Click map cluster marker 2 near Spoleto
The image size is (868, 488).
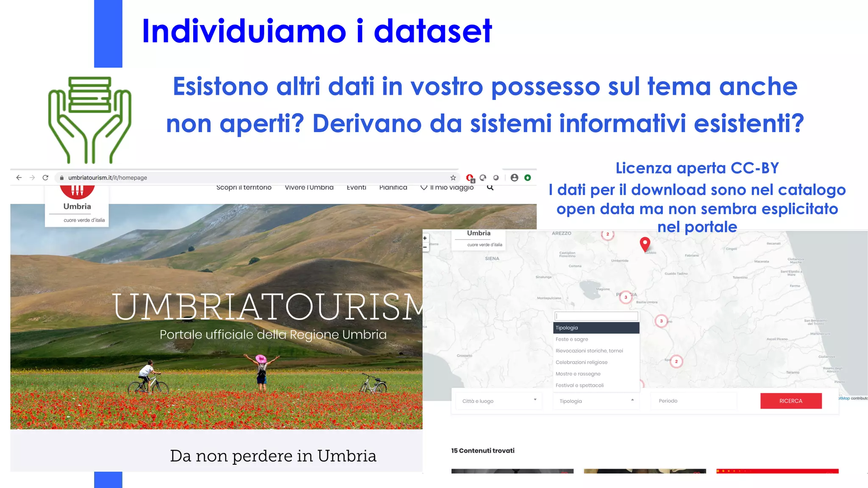tap(676, 361)
